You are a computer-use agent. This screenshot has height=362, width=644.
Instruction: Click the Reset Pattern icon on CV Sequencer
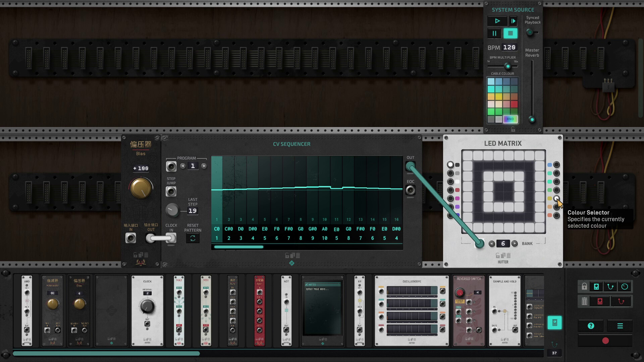pos(193,238)
